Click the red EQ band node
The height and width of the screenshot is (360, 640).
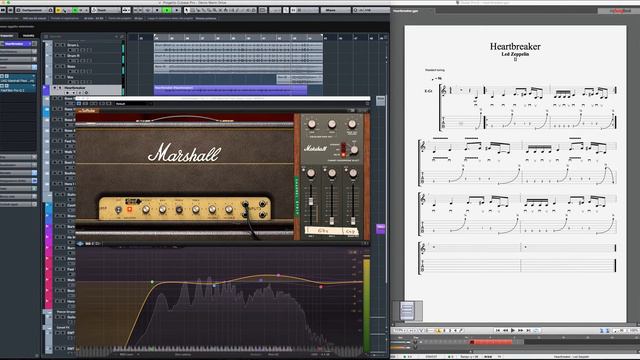pos(321,287)
